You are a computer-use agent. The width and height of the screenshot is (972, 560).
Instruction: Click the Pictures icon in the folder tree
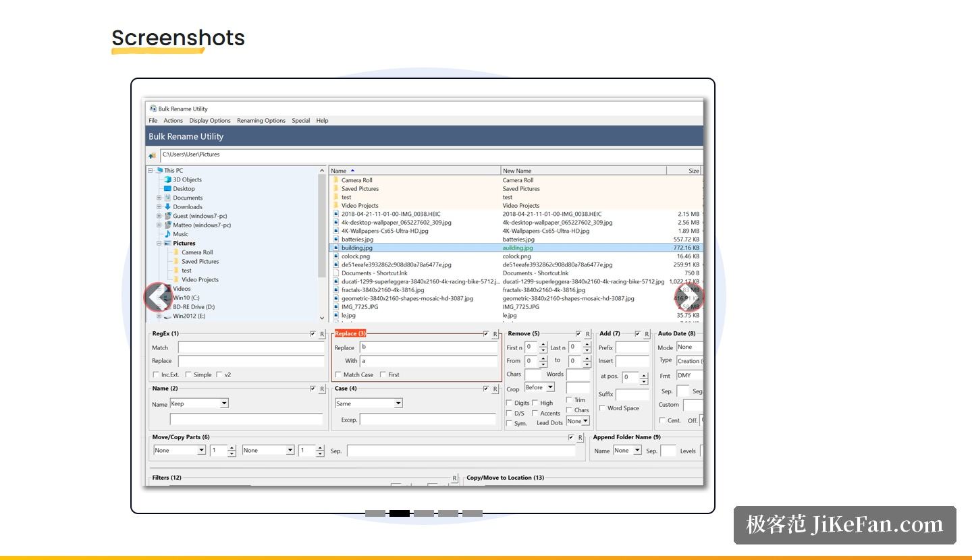(167, 243)
